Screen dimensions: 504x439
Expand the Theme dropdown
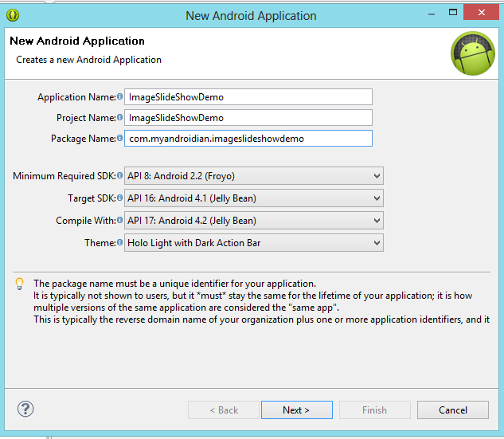point(253,243)
